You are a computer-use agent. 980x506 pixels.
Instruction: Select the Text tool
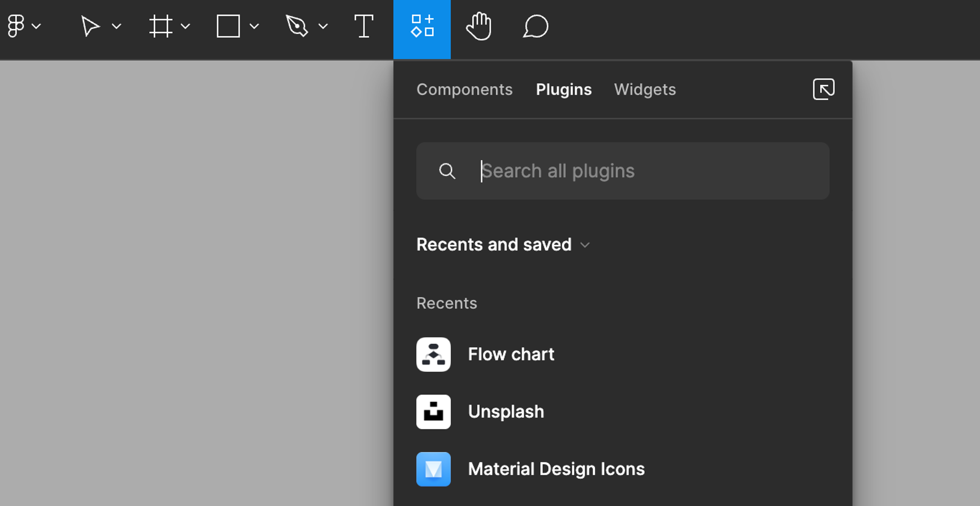click(x=364, y=26)
